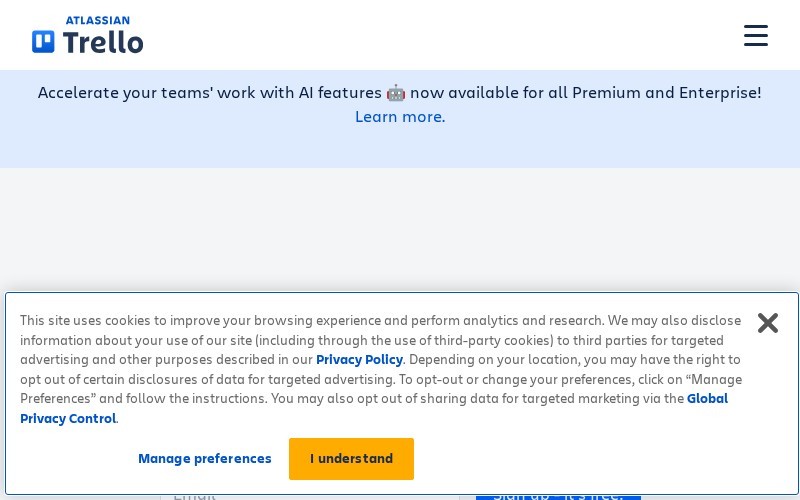Focus the partially hidden Email field
This screenshot has height=500, width=800.
click(310, 497)
